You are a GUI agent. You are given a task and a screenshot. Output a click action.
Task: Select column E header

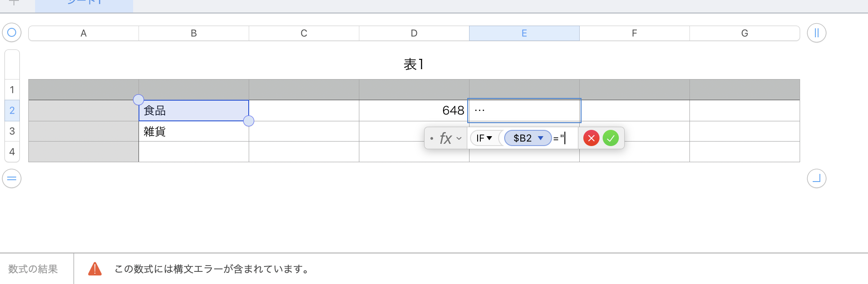pyautogui.click(x=524, y=33)
